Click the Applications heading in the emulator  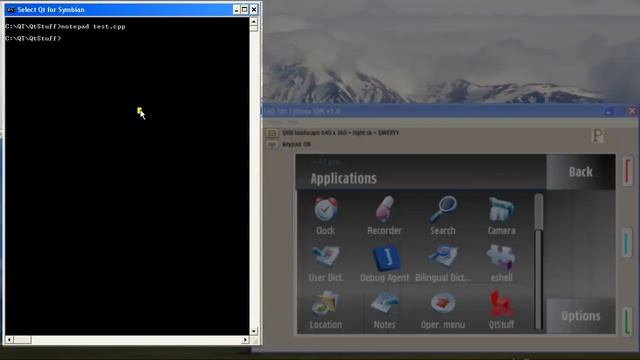pos(343,178)
